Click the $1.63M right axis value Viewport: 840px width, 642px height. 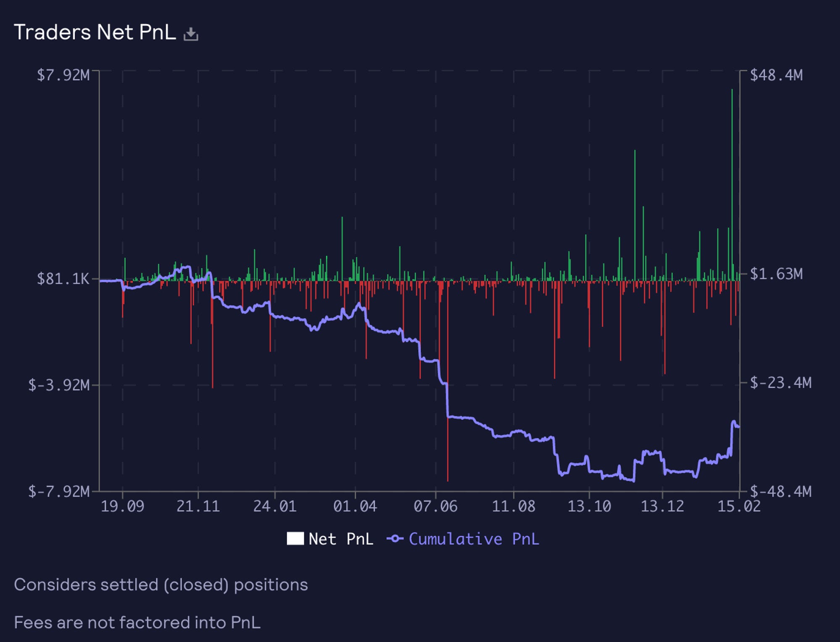coord(776,274)
